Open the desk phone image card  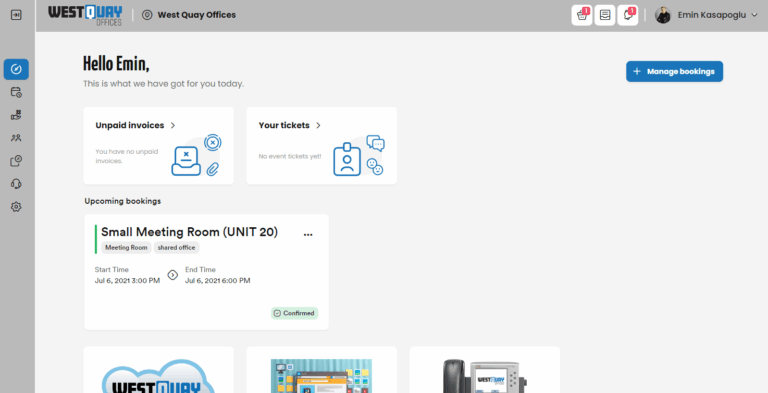pos(484,370)
